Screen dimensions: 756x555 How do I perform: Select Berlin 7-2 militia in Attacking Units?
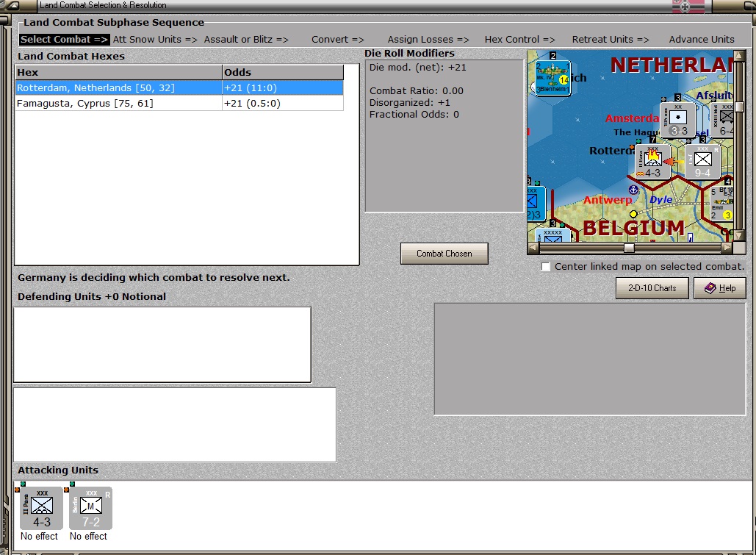point(90,508)
